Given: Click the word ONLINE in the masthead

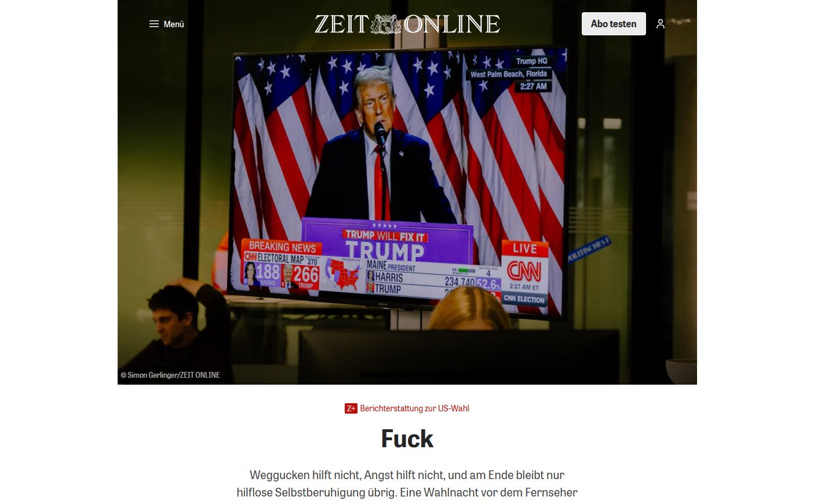Looking at the screenshot, I should pos(452,24).
